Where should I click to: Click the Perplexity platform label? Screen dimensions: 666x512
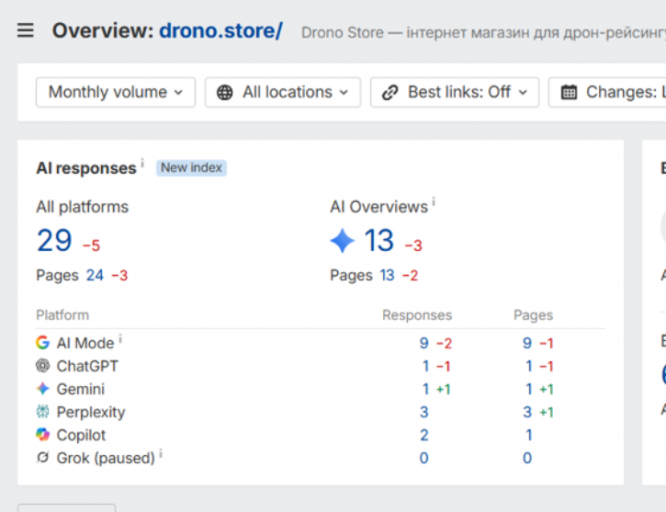click(91, 412)
